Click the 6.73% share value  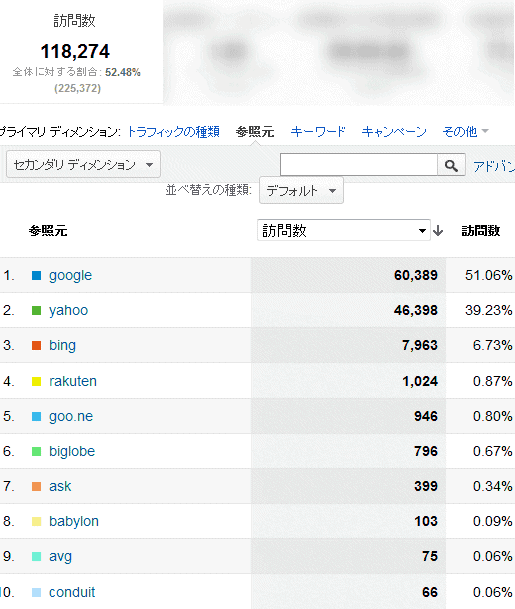(x=492, y=345)
